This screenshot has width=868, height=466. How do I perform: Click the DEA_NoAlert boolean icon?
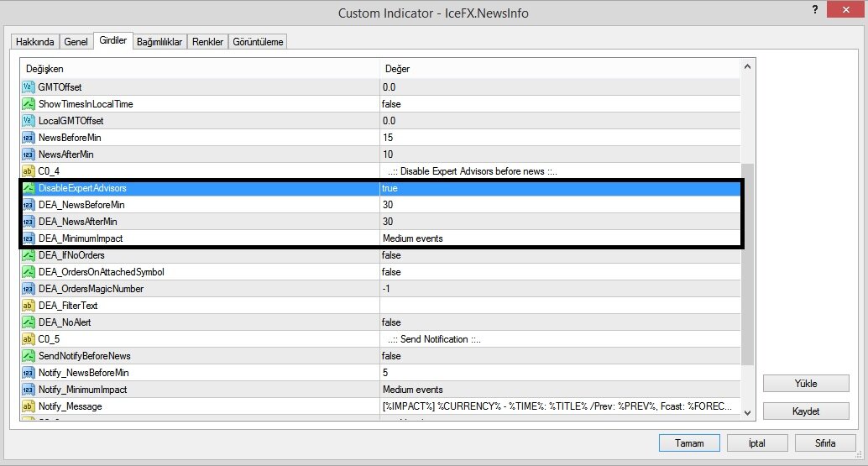29,322
